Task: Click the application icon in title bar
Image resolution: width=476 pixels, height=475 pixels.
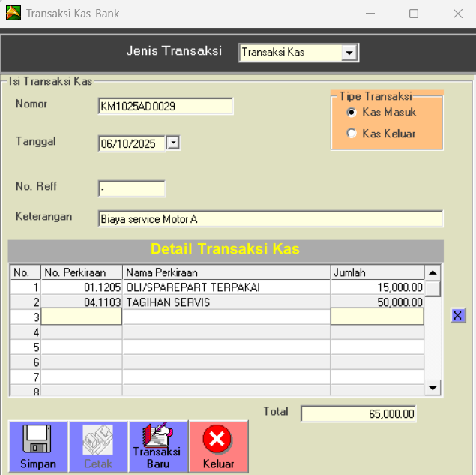Action: (13, 13)
